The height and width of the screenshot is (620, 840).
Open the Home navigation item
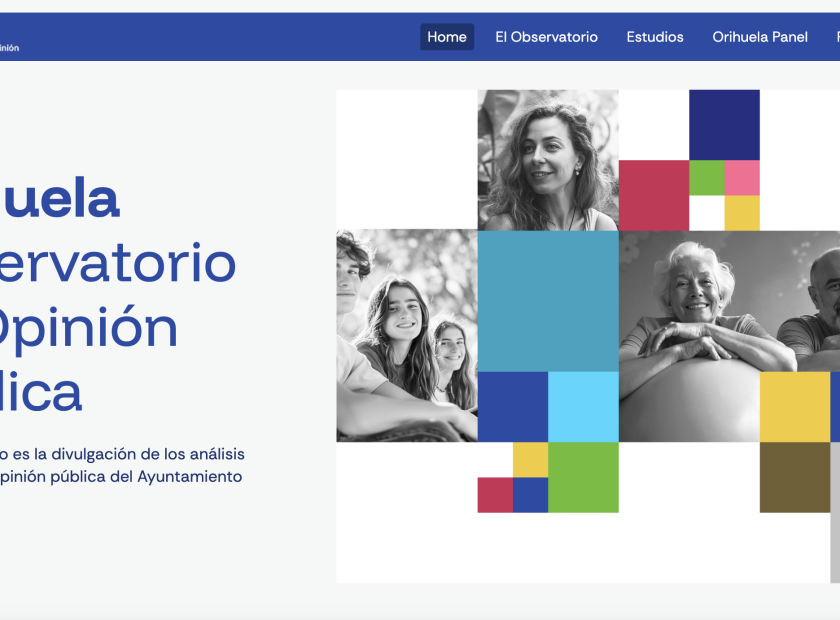[446, 36]
